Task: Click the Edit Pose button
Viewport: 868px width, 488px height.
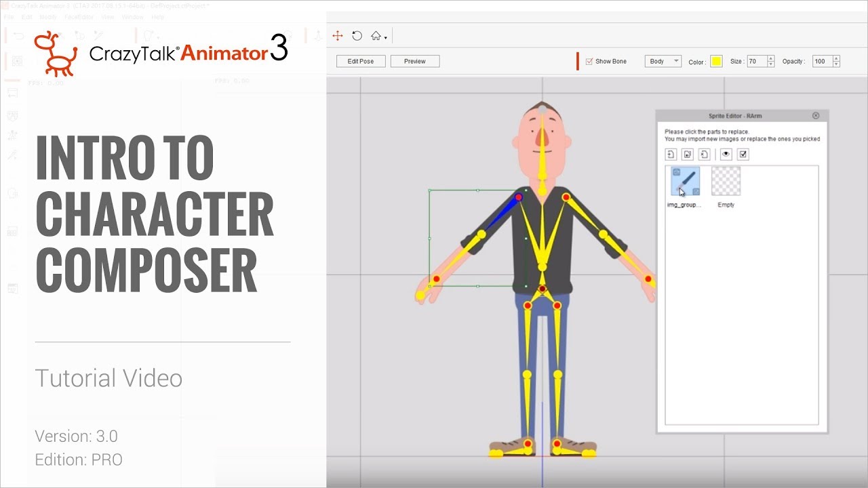Action: 360,60
